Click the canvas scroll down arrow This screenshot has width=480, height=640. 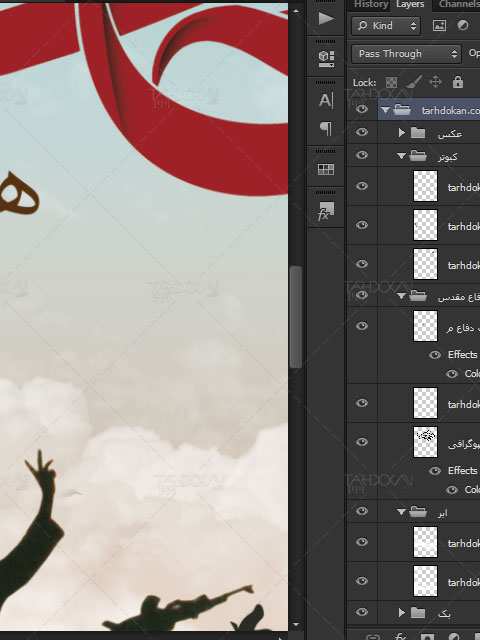coord(296,625)
